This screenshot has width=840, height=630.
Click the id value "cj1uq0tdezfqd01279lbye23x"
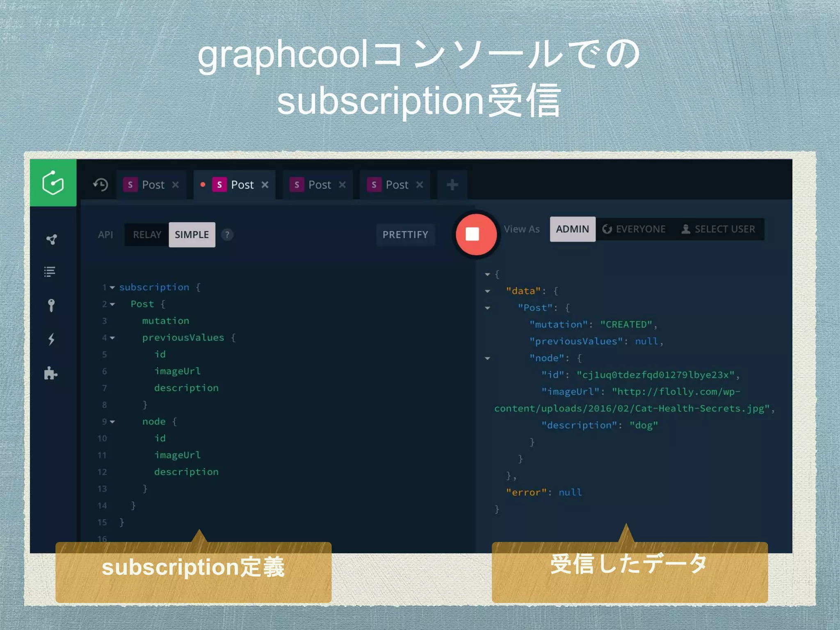pyautogui.click(x=655, y=375)
